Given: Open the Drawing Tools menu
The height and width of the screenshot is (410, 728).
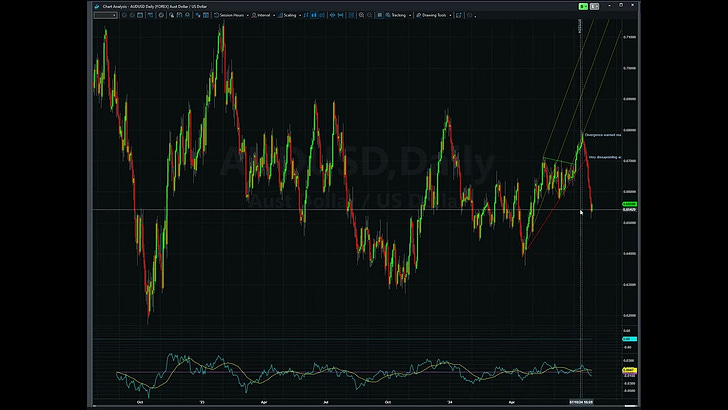Looking at the screenshot, I should click(434, 15).
